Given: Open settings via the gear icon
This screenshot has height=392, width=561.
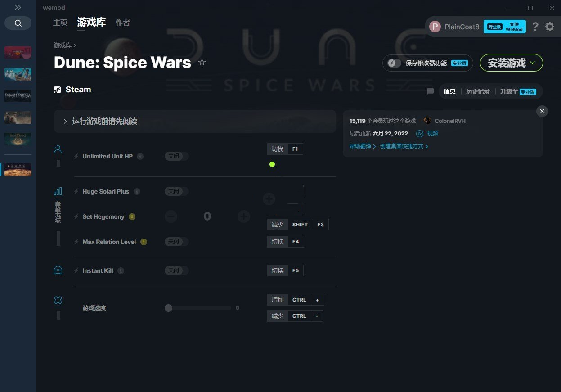Looking at the screenshot, I should [550, 27].
